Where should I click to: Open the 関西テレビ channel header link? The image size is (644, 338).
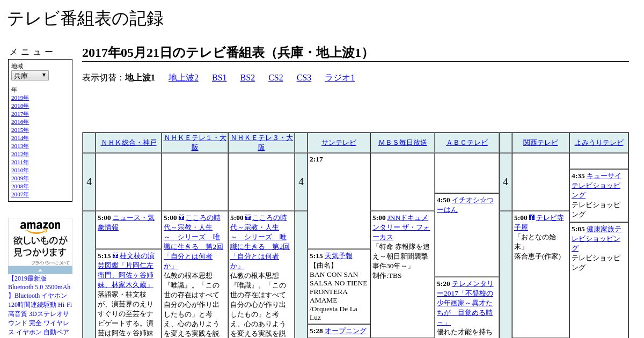pos(540,143)
